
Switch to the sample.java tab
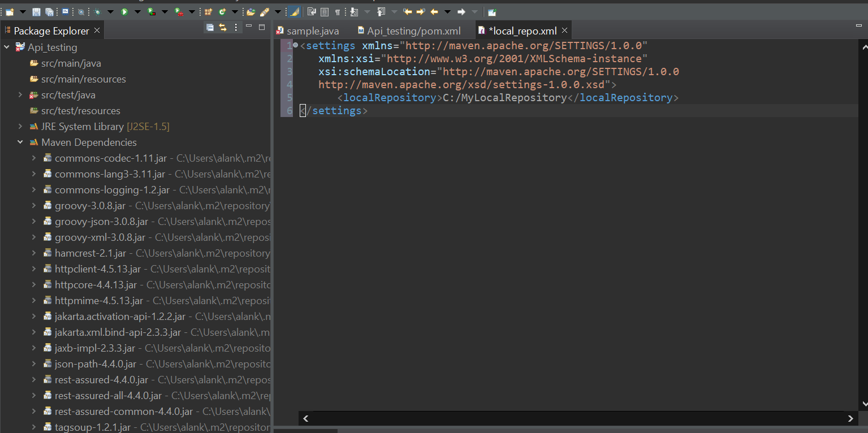[x=313, y=31]
